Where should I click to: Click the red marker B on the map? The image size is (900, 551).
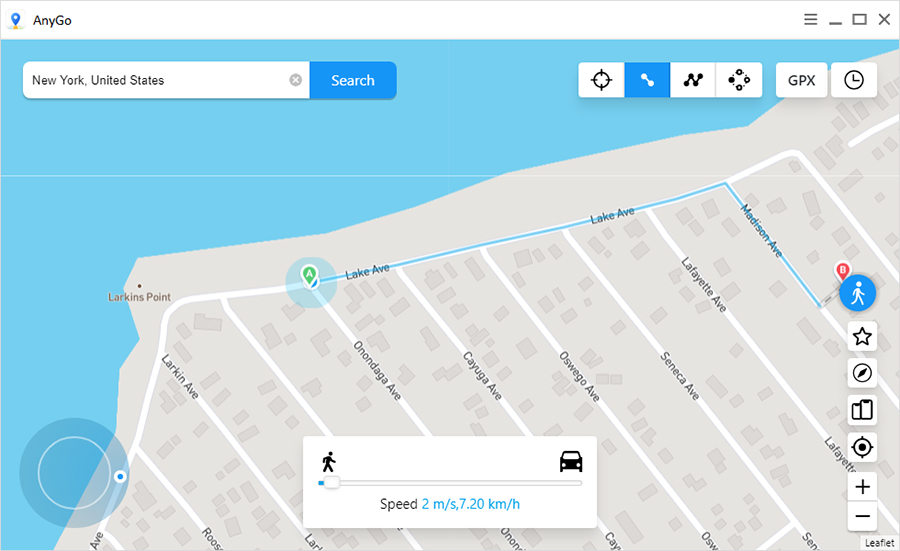[842, 271]
